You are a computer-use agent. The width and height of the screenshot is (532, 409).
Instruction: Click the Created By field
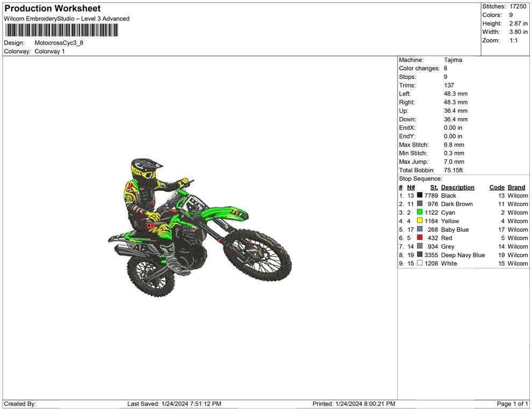(x=20, y=404)
